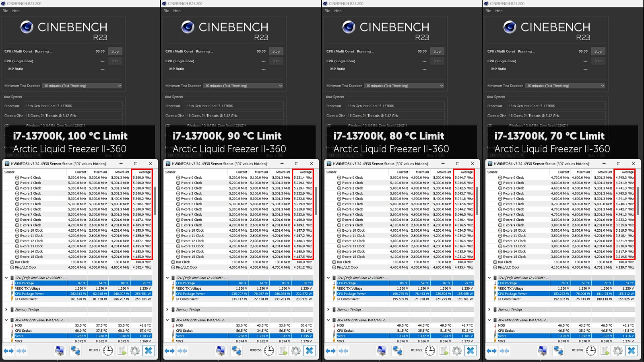The width and height of the screenshot is (644, 362).
Task: Open sensor summary monitor icon in 70 °C HWiNFO
Action: click(543, 351)
